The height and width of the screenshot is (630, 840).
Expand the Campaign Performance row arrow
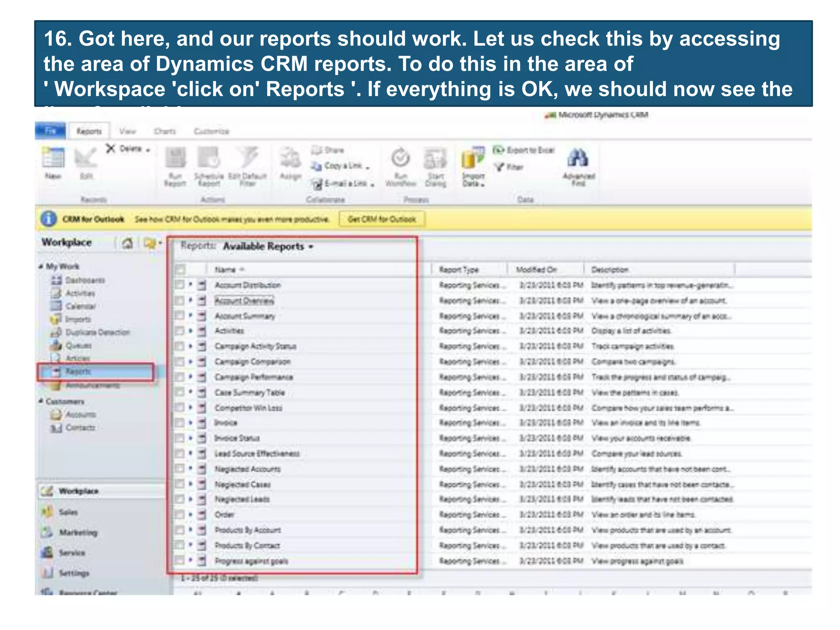(190, 377)
